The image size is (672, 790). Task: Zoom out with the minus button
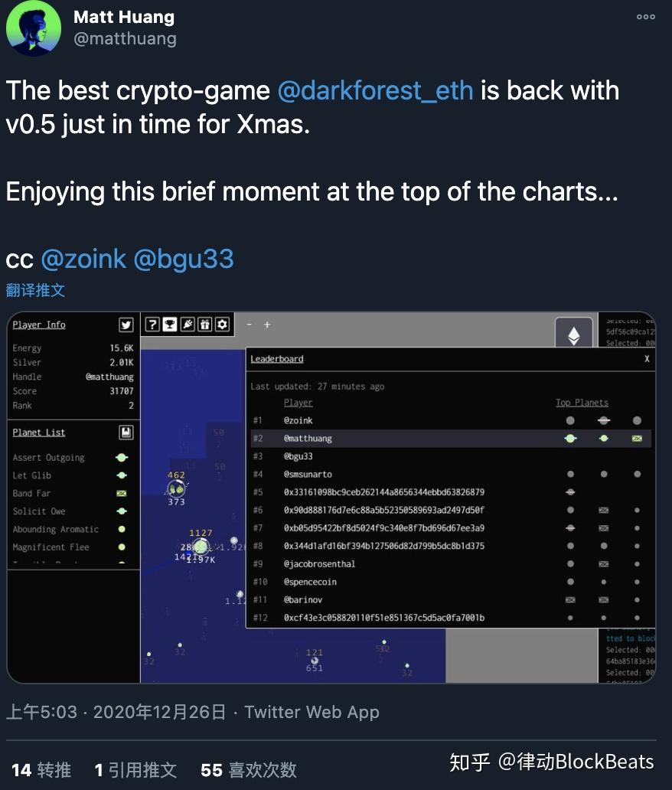[x=249, y=325]
